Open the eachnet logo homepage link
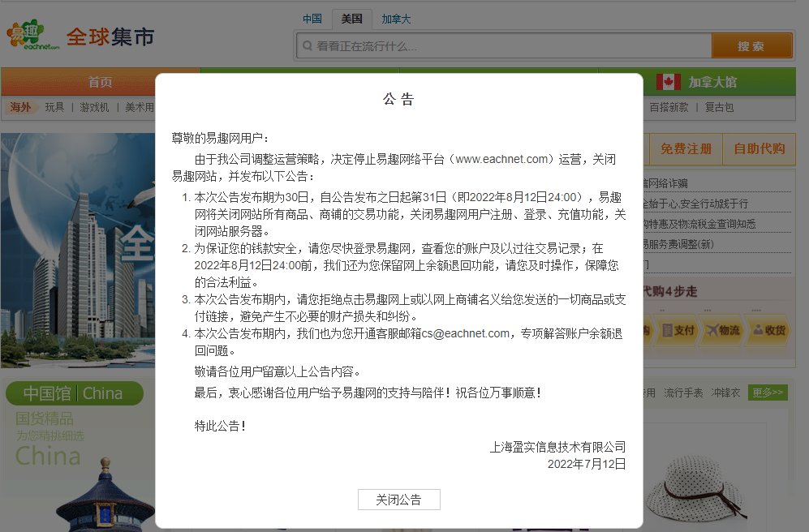 (x=33, y=35)
